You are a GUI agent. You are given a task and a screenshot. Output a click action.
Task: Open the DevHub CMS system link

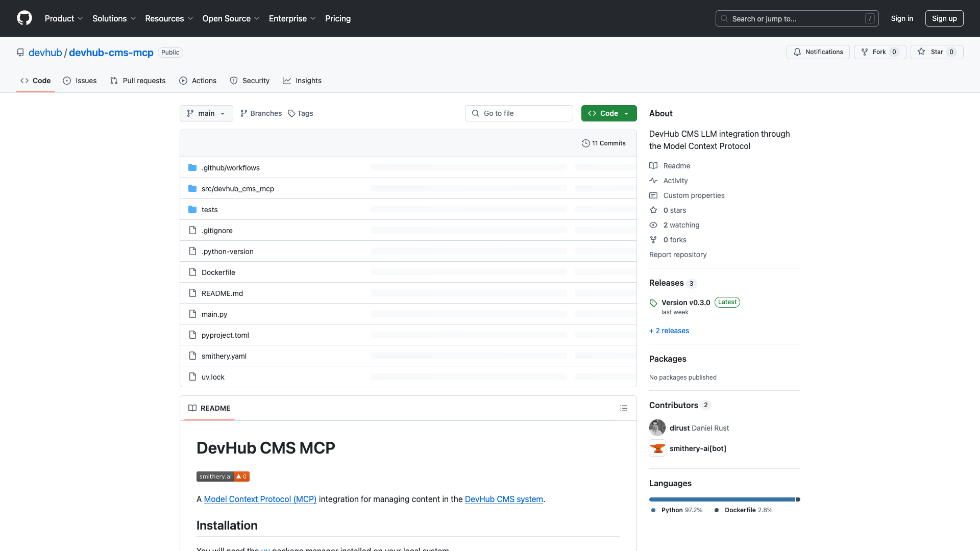coord(504,499)
